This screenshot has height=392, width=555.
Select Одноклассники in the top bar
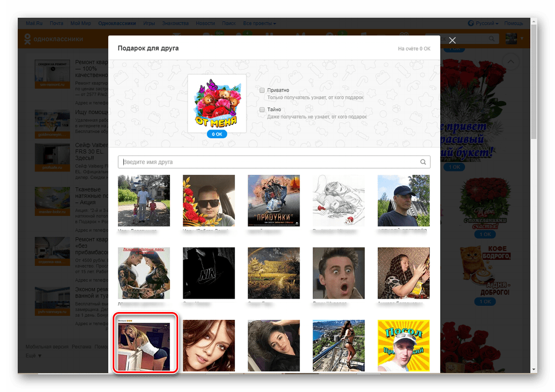point(117,23)
